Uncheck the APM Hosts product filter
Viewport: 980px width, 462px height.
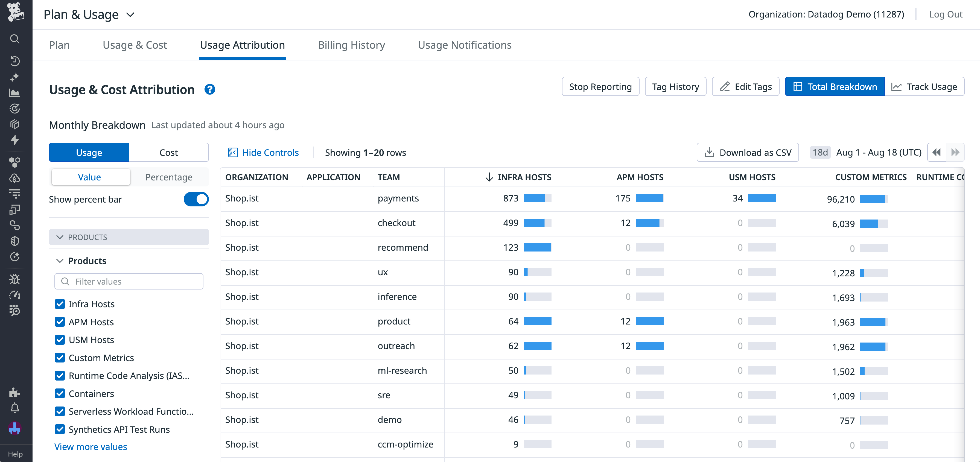(x=60, y=322)
